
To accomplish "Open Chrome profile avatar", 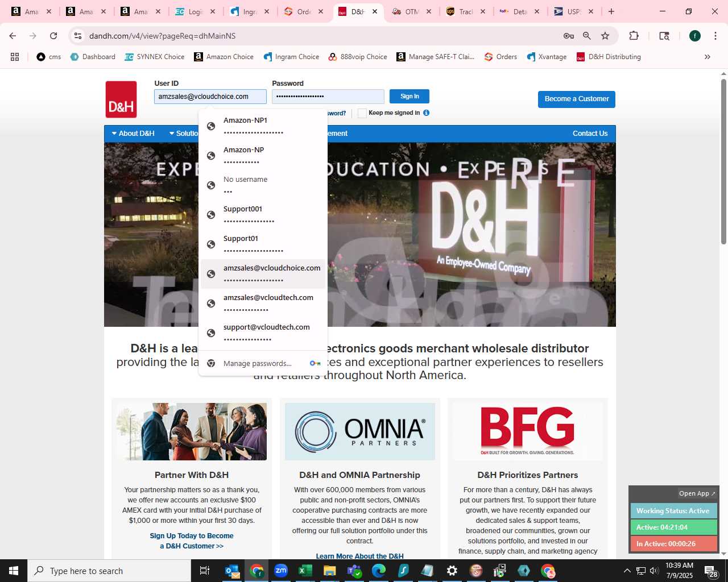I will 695,36.
